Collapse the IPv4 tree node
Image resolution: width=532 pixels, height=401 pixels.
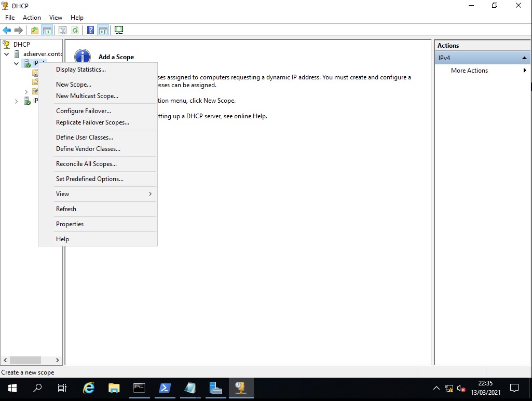coord(17,63)
